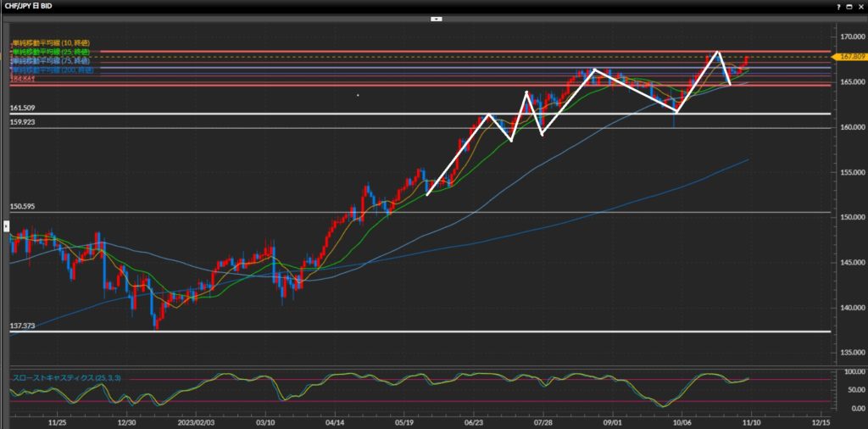Select the 161.509 horizontal line label

tap(22, 109)
